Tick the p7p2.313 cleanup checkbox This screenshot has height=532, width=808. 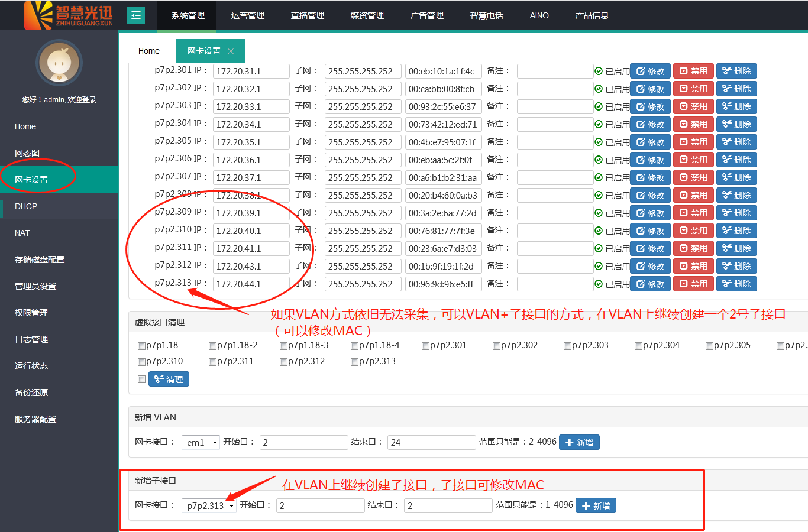tap(354, 362)
